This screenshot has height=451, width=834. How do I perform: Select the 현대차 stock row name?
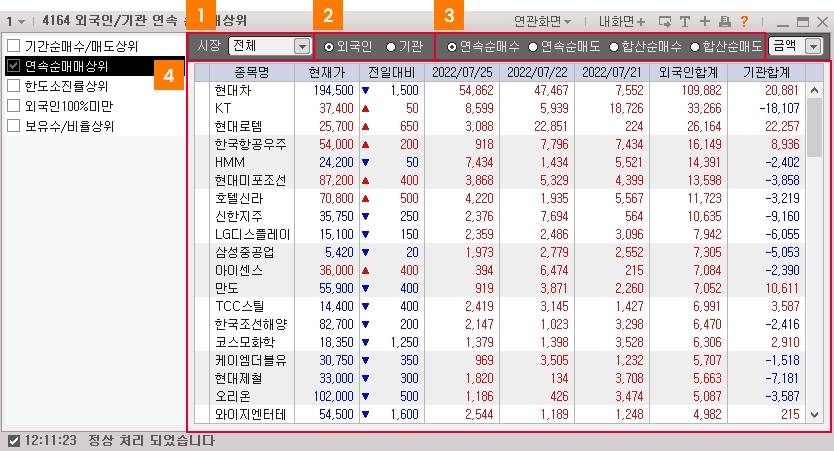pos(232,90)
